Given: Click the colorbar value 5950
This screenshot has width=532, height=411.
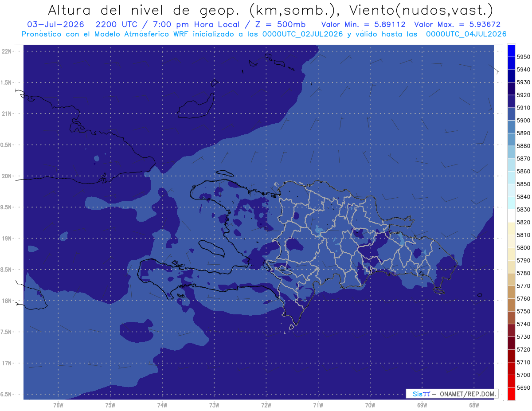Looking at the screenshot, I should [523, 57].
